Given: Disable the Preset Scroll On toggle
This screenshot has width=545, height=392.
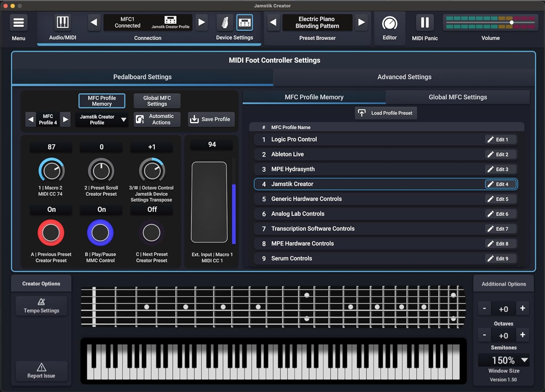Looking at the screenshot, I should (x=101, y=210).
